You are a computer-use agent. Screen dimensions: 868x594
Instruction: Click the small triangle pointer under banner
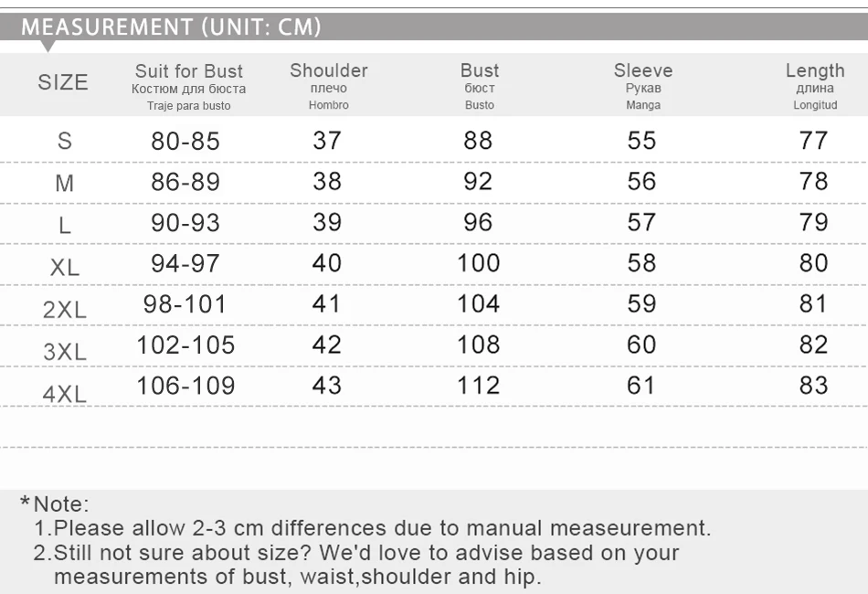[48, 46]
